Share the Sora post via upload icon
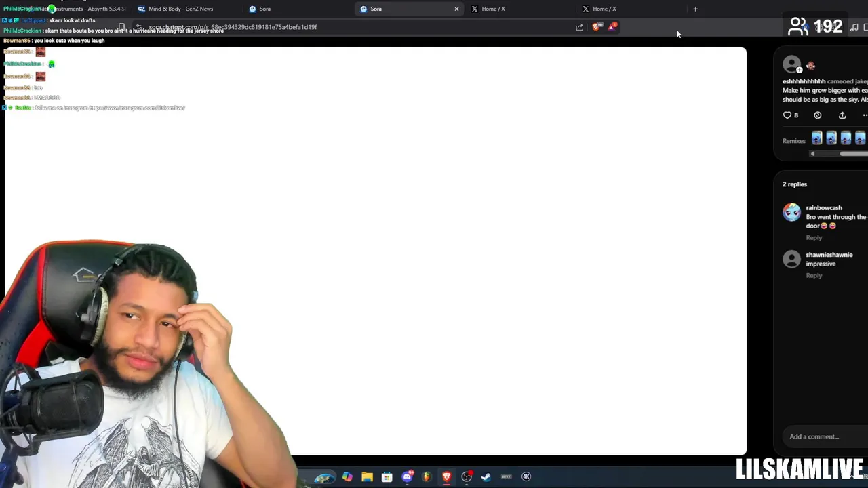The height and width of the screenshot is (488, 868). tap(842, 115)
